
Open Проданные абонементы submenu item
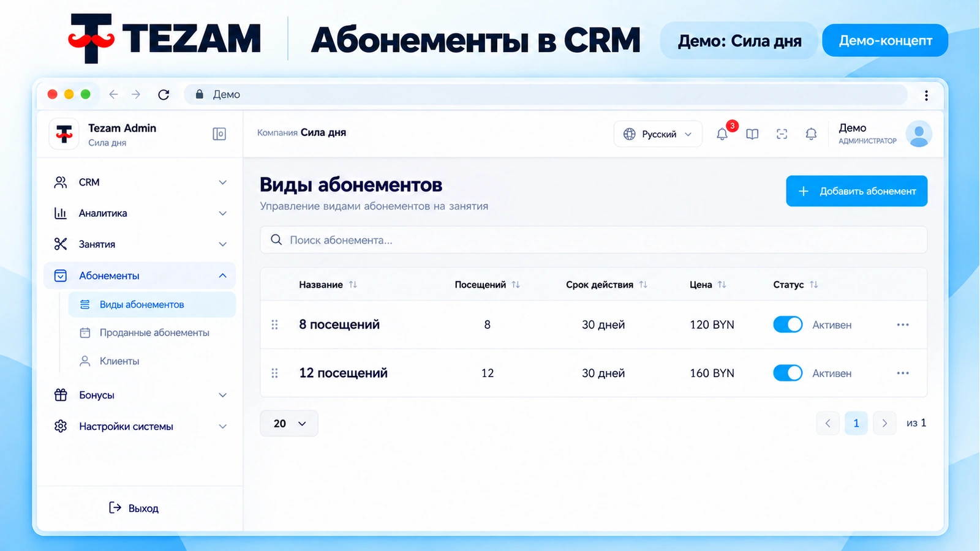152,332
